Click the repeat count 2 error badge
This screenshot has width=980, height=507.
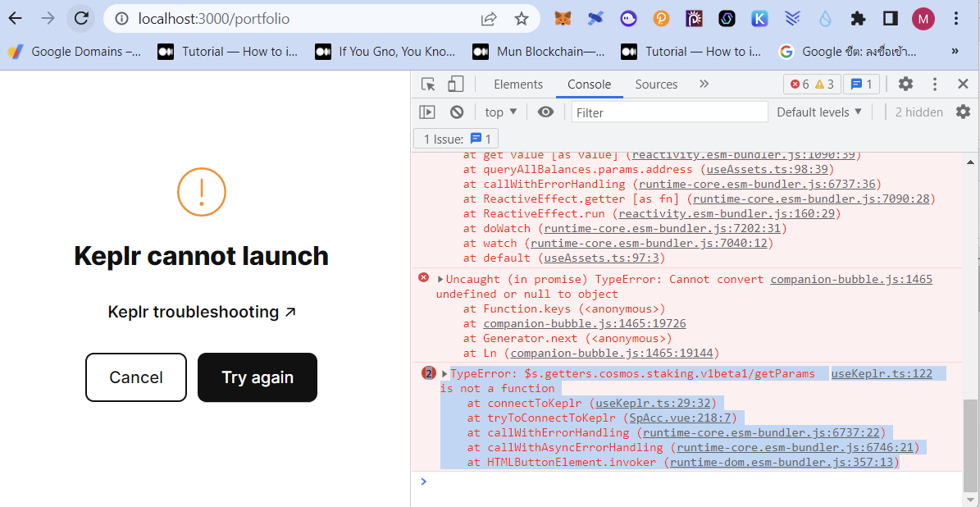click(429, 374)
